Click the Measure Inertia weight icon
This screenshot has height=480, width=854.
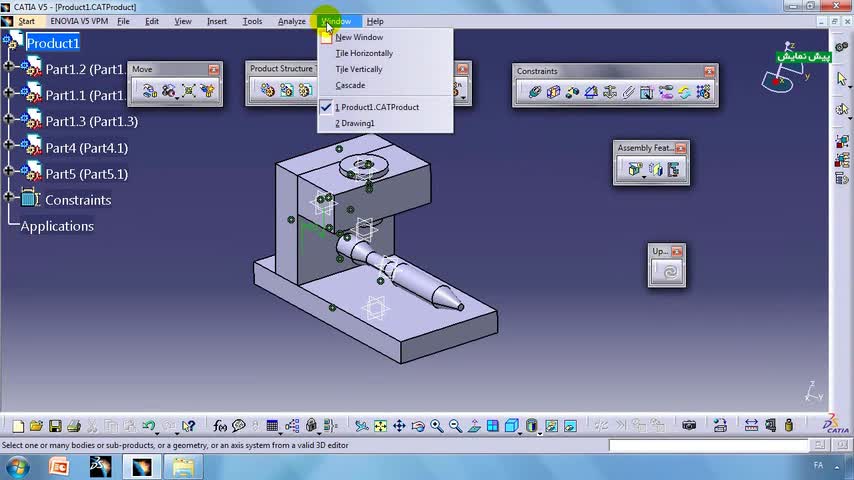pyautogui.click(x=789, y=426)
